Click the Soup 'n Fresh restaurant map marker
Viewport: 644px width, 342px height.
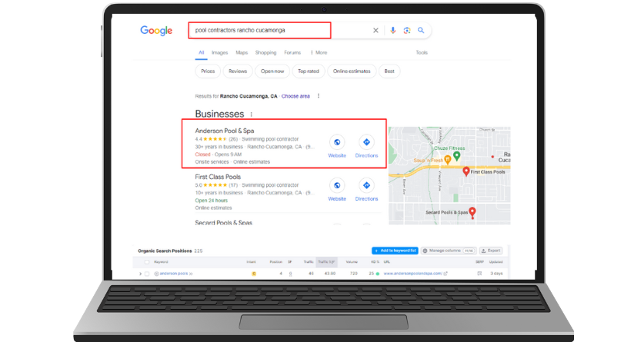tap(448, 160)
